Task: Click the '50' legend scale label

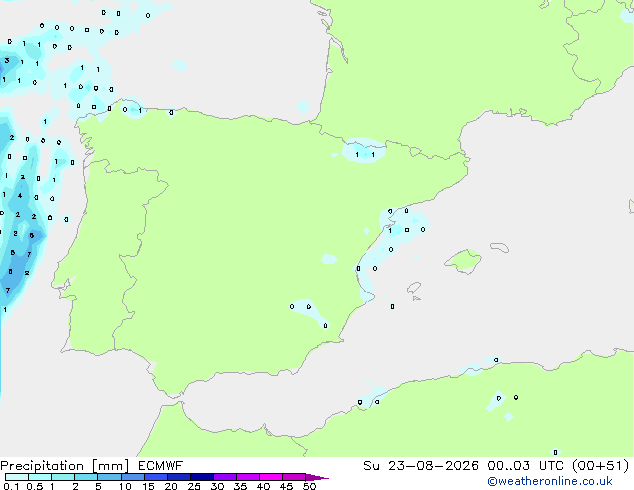Action: tap(309, 486)
